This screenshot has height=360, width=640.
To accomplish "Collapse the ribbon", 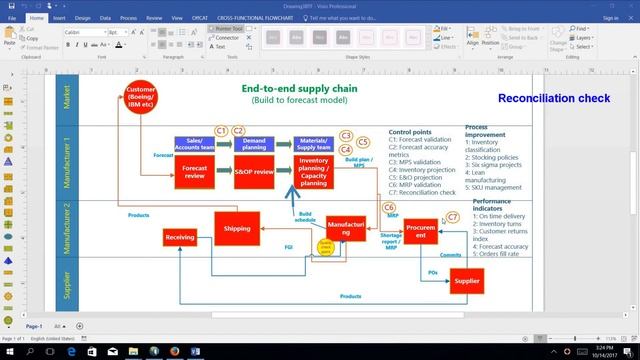I will 635,57.
